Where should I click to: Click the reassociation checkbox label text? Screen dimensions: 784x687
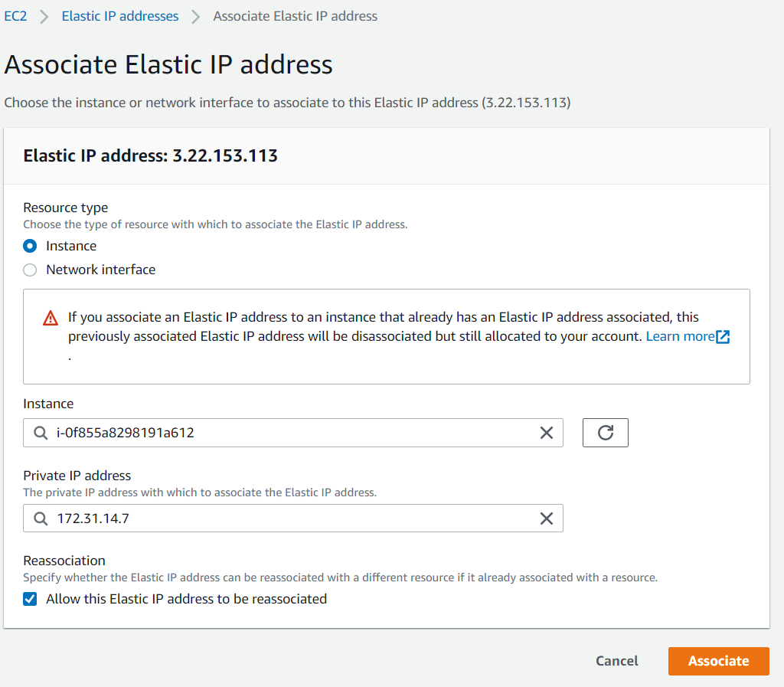tap(186, 599)
